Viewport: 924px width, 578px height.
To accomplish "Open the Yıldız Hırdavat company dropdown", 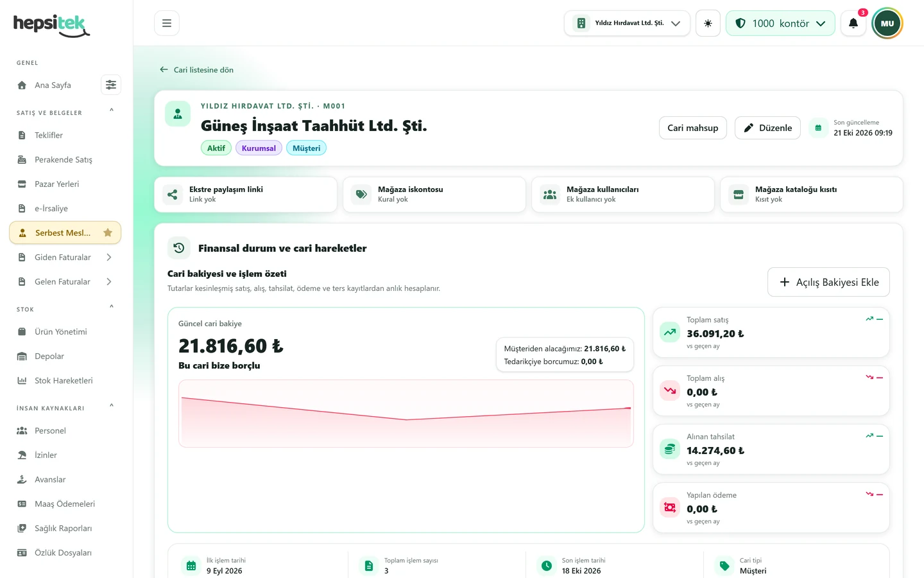I will click(627, 23).
